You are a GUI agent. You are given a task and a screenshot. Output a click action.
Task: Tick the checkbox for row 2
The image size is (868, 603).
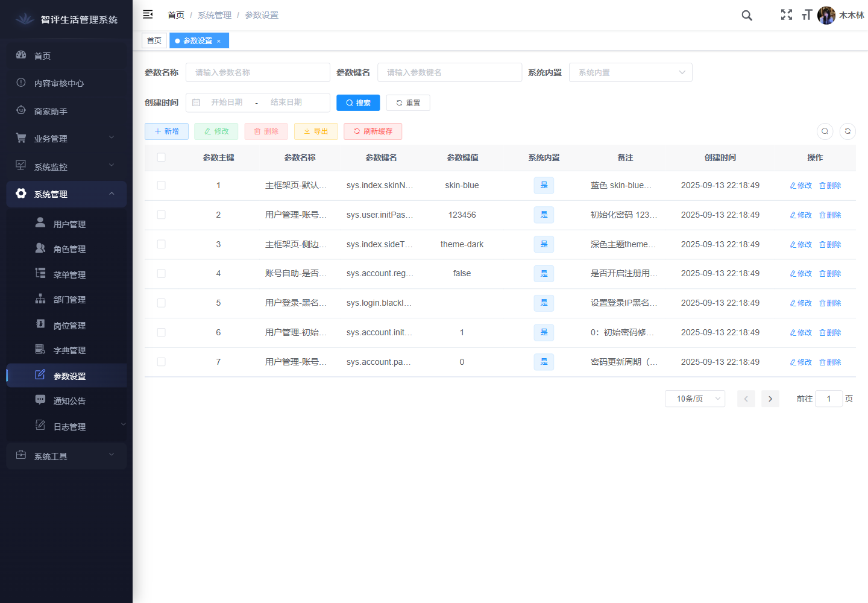click(161, 215)
